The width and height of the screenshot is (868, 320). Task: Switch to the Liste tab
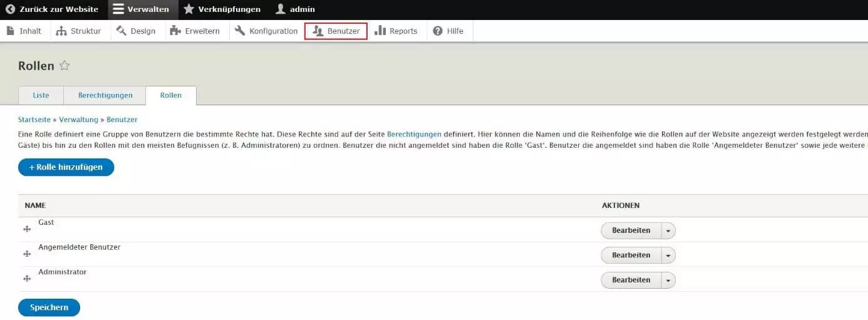(x=41, y=95)
